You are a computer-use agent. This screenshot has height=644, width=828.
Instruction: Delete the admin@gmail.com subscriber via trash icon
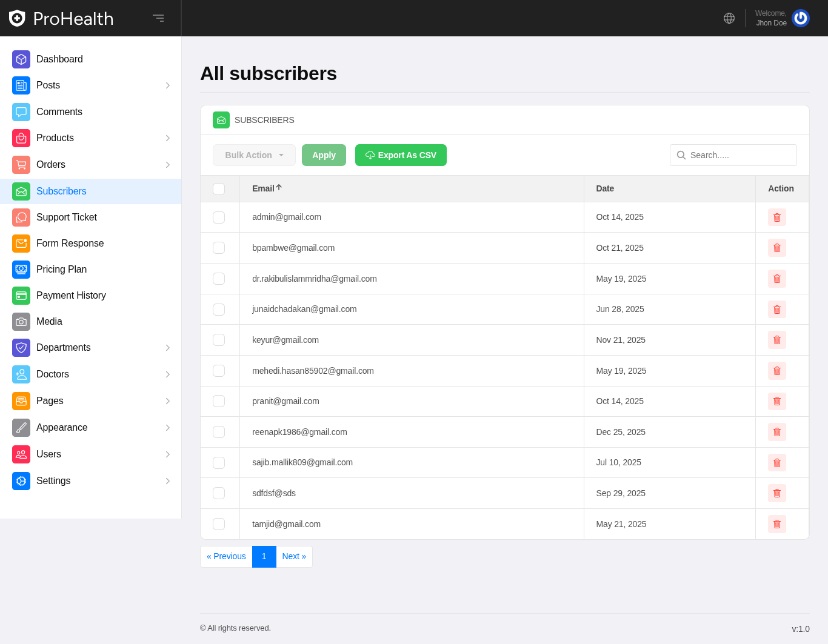click(x=776, y=217)
